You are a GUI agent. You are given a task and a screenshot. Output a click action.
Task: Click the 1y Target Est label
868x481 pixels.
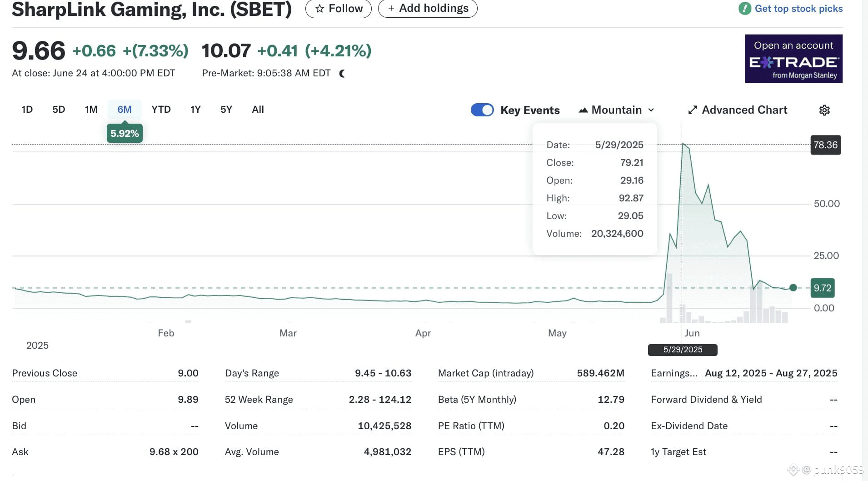pos(678,452)
